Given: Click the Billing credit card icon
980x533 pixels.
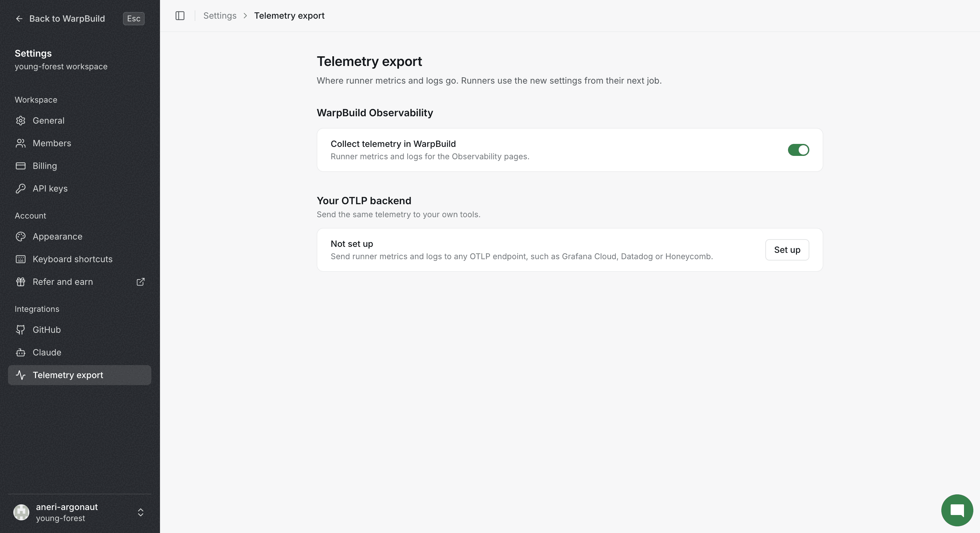Looking at the screenshot, I should click(x=21, y=166).
